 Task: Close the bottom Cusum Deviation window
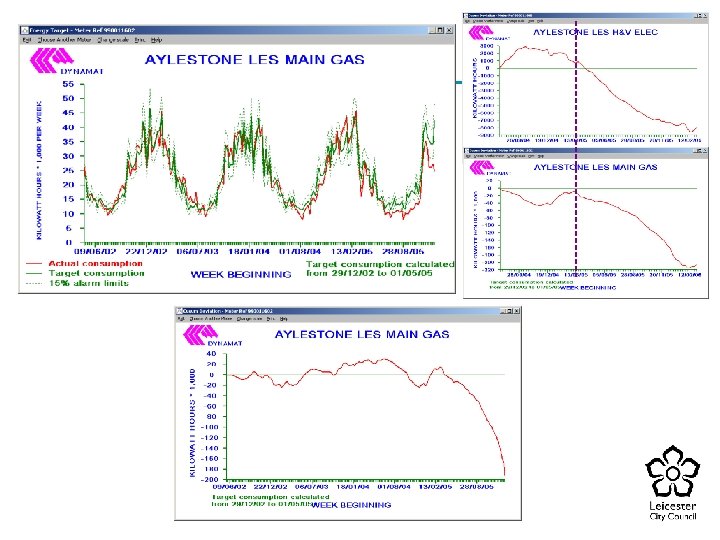(x=517, y=311)
